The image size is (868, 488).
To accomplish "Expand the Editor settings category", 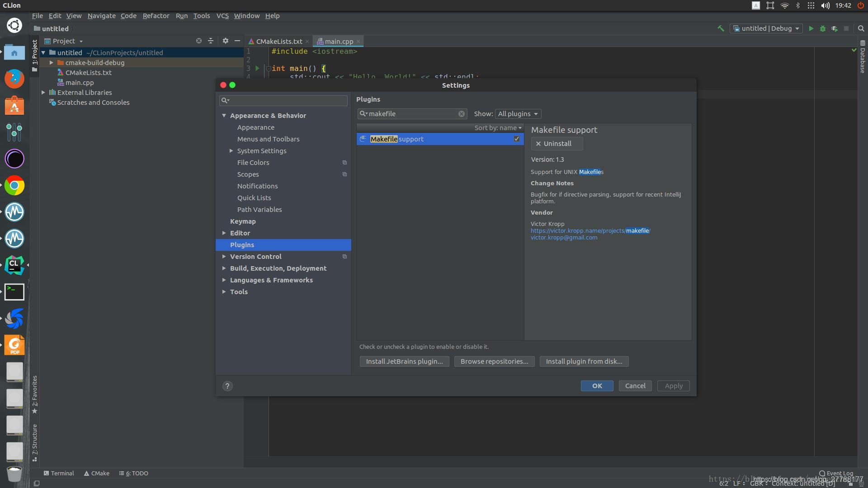I will point(224,233).
